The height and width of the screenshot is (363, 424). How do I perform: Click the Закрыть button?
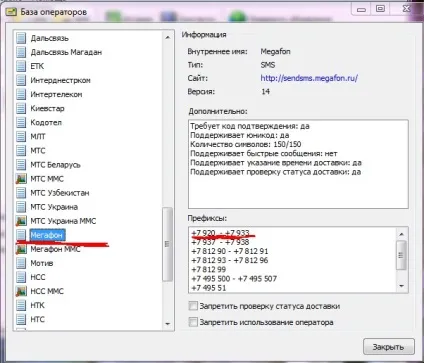click(x=389, y=347)
